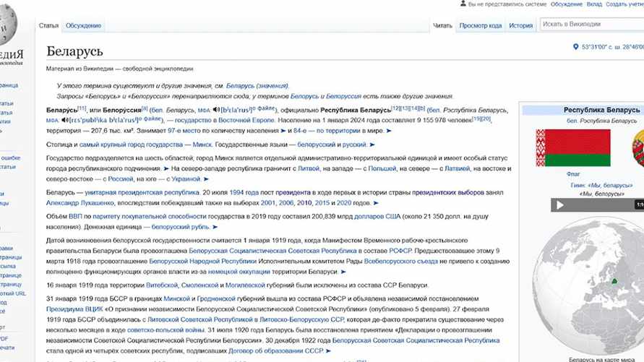Viewport: 644px width, 362px height.
Task: Open the «советско-польской войны» link
Action: pos(166,330)
